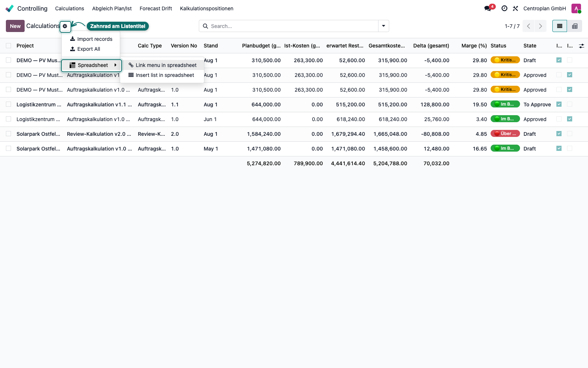Open the Calculations top menu
588x368 pixels.
click(x=69, y=8)
